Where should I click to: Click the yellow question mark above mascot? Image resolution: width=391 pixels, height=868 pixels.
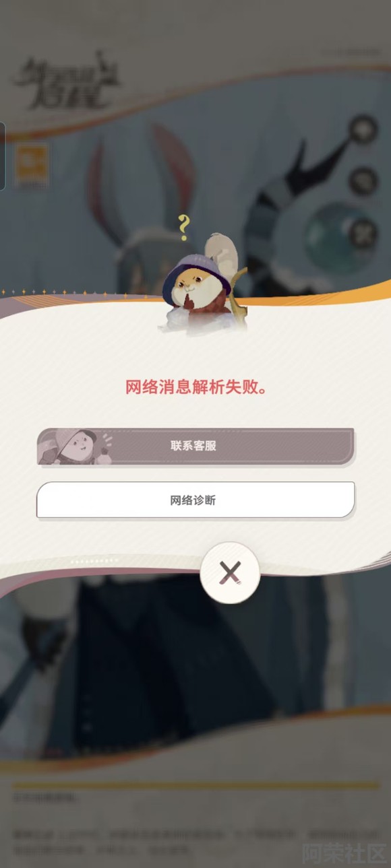183,228
